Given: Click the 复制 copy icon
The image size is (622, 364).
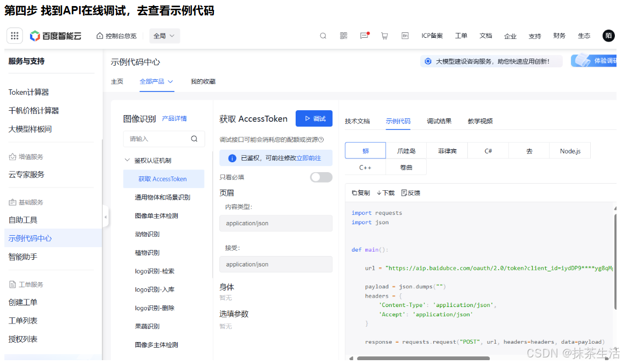Looking at the screenshot, I should 355,193.
